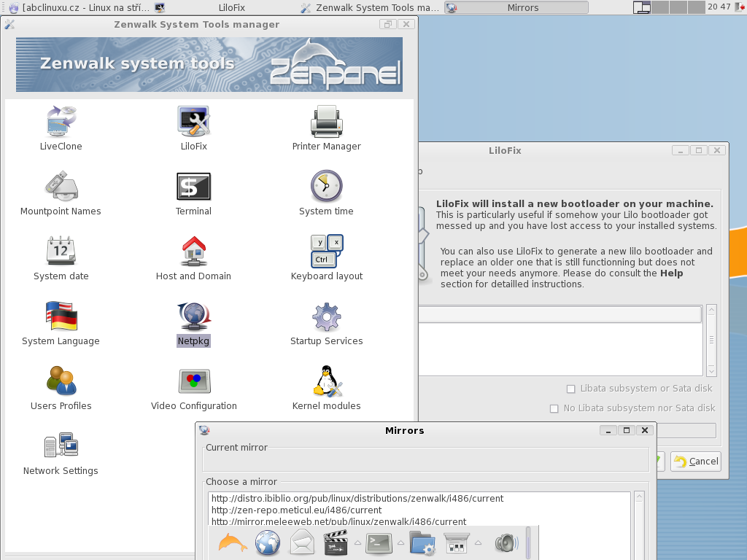Image resolution: width=747 pixels, height=560 pixels.
Task: Check 'No Libata subsystem nor Sata disk'
Action: (554, 408)
